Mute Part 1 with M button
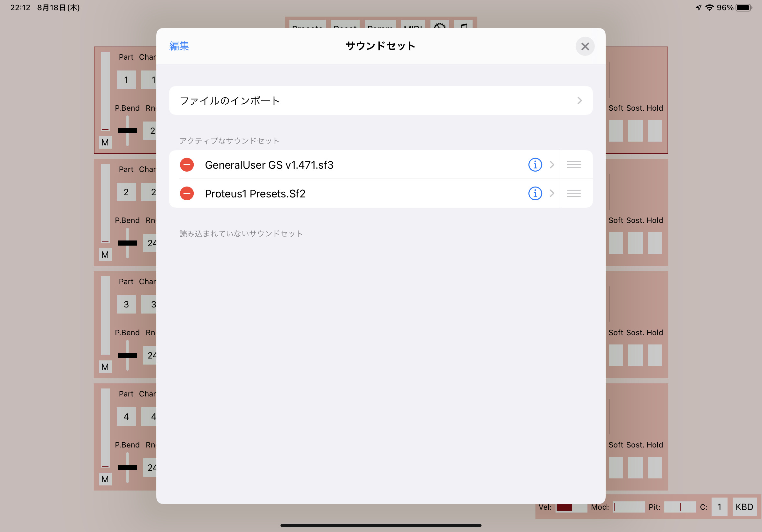762x532 pixels. click(105, 143)
